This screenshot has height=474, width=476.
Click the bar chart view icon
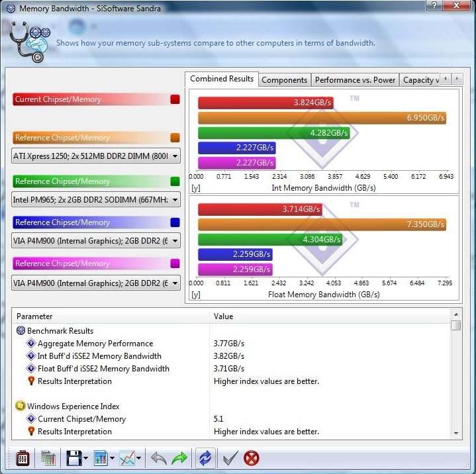101,457
